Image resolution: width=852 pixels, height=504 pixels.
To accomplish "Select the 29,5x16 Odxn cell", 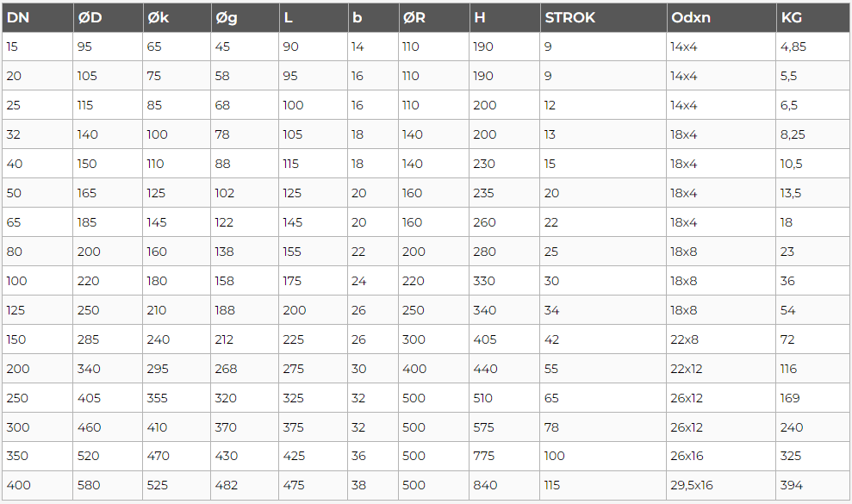I will [x=721, y=486].
